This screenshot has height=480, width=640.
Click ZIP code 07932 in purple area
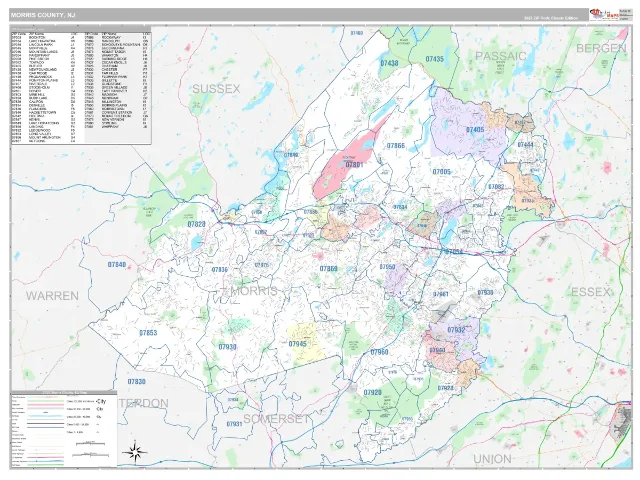pyautogui.click(x=456, y=330)
